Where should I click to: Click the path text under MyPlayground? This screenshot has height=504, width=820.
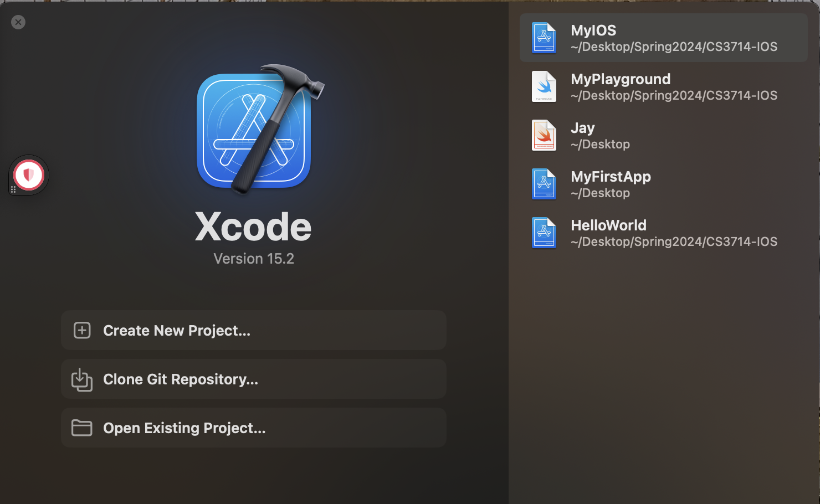tap(674, 96)
